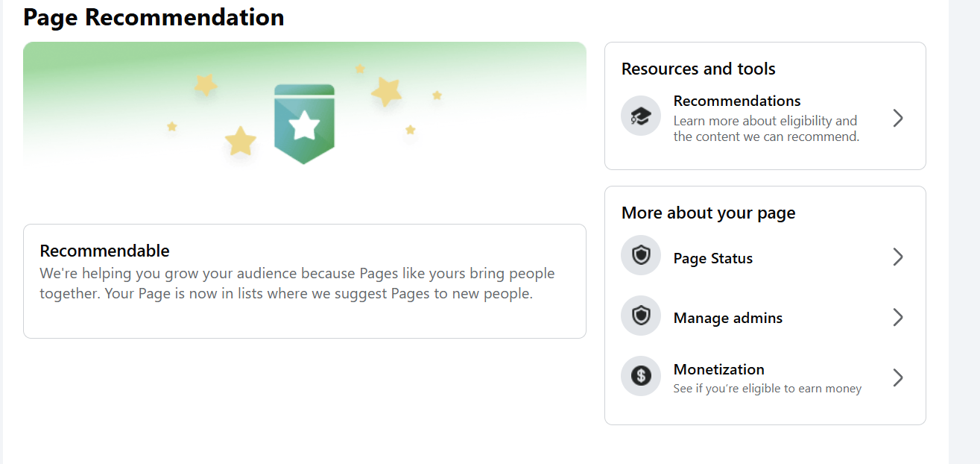Viewport: 980px width, 464px height.
Task: Open the Page Status label
Action: [712, 259]
